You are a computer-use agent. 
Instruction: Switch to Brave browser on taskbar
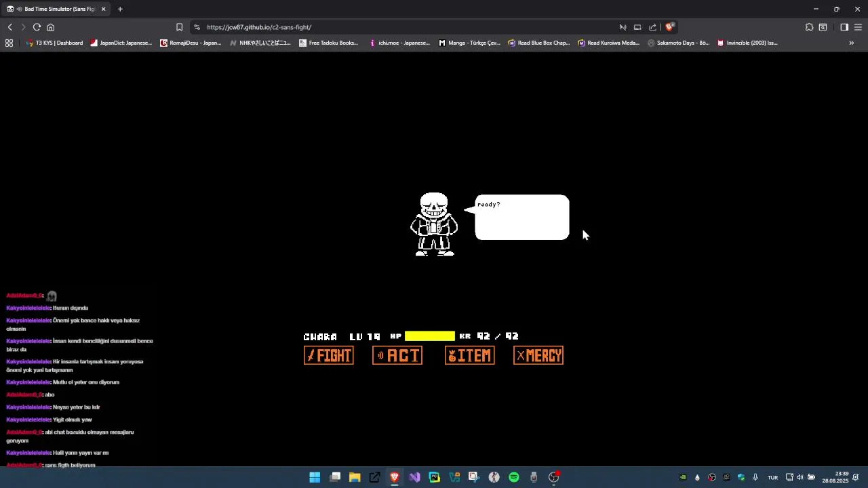tap(394, 477)
